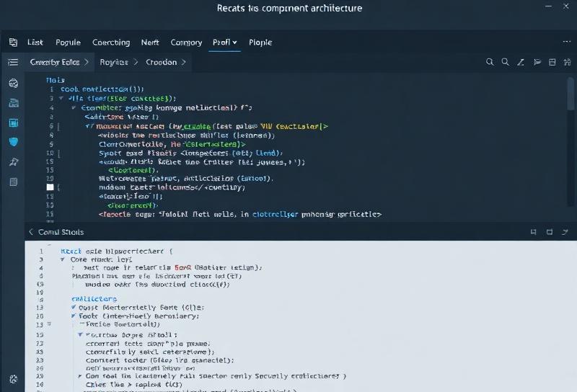Open the notebook page icon in the sidebar
This screenshot has width=577, height=392.
click(14, 182)
